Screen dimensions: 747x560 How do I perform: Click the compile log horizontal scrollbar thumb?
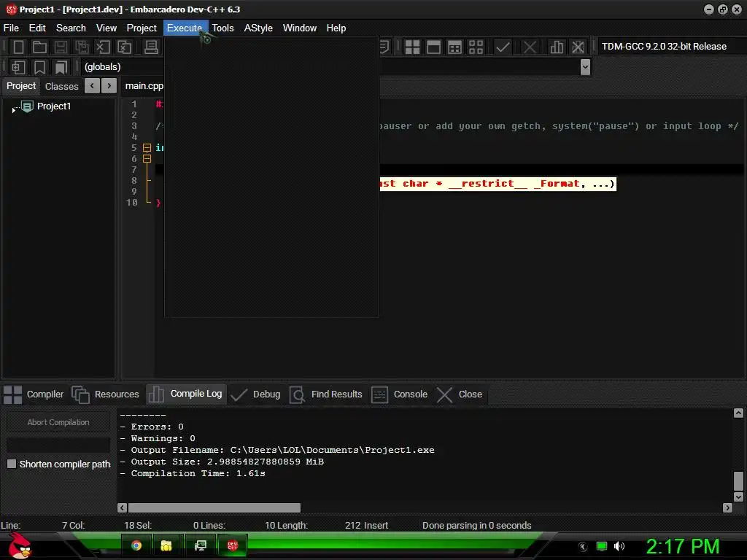[214, 507]
